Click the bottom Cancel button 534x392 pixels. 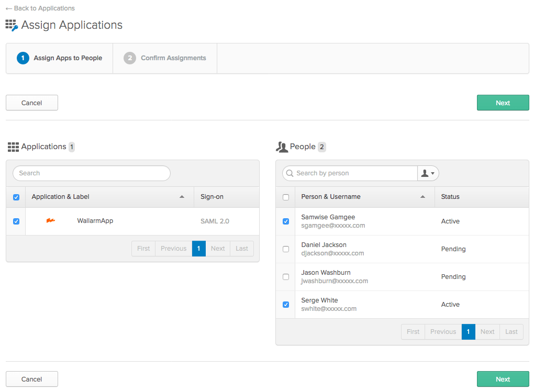(32, 379)
